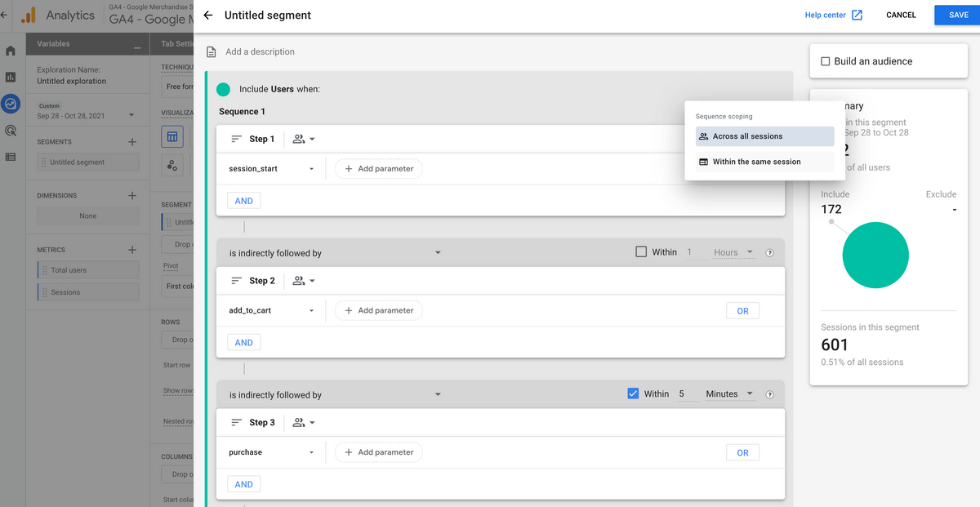Select the Reports icon in the sidebar
The height and width of the screenshot is (507, 980).
coord(9,77)
